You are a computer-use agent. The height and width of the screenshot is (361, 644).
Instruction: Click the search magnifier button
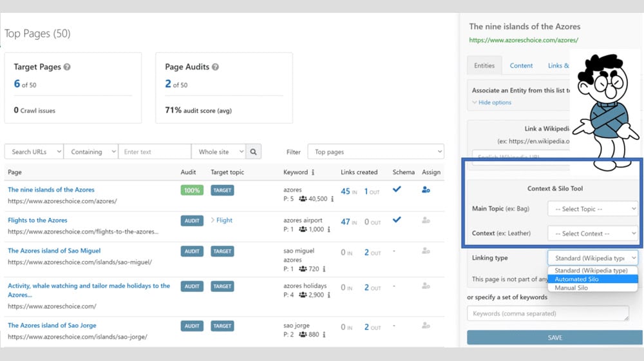click(x=253, y=151)
